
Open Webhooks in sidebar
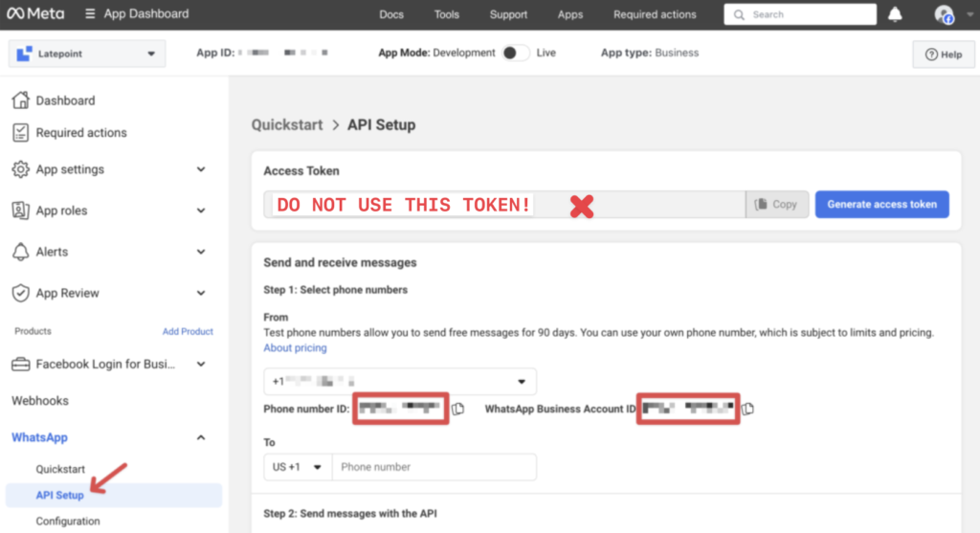(40, 401)
